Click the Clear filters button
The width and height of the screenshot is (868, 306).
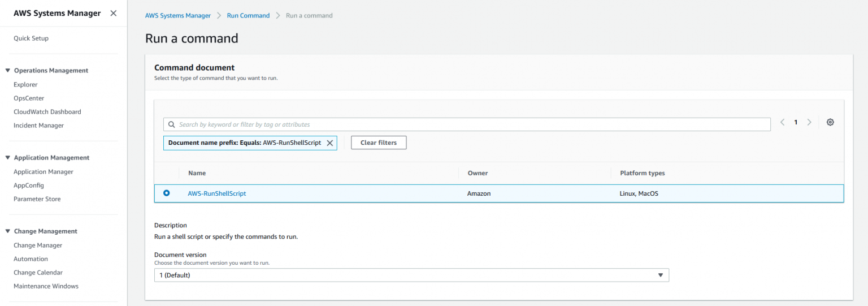tap(378, 143)
